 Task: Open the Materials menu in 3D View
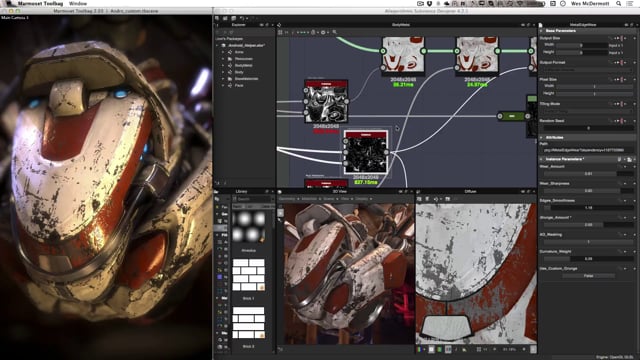(310, 199)
